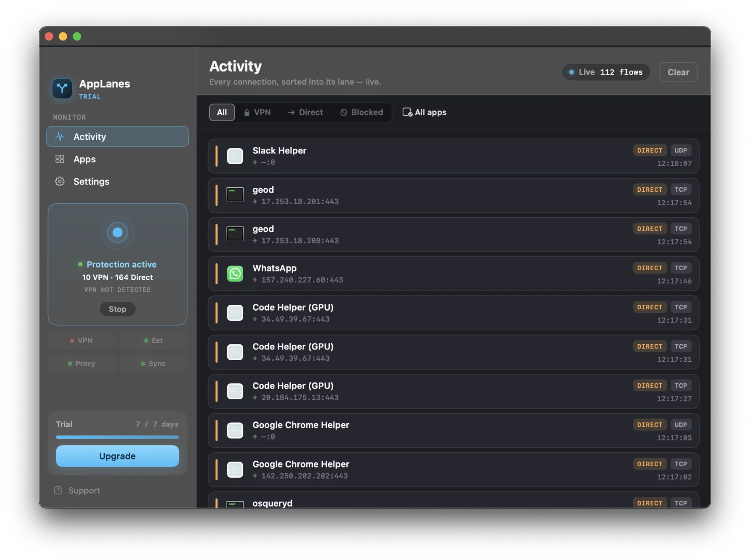
Task: Open the Apps section in sidebar
Action: click(x=118, y=159)
